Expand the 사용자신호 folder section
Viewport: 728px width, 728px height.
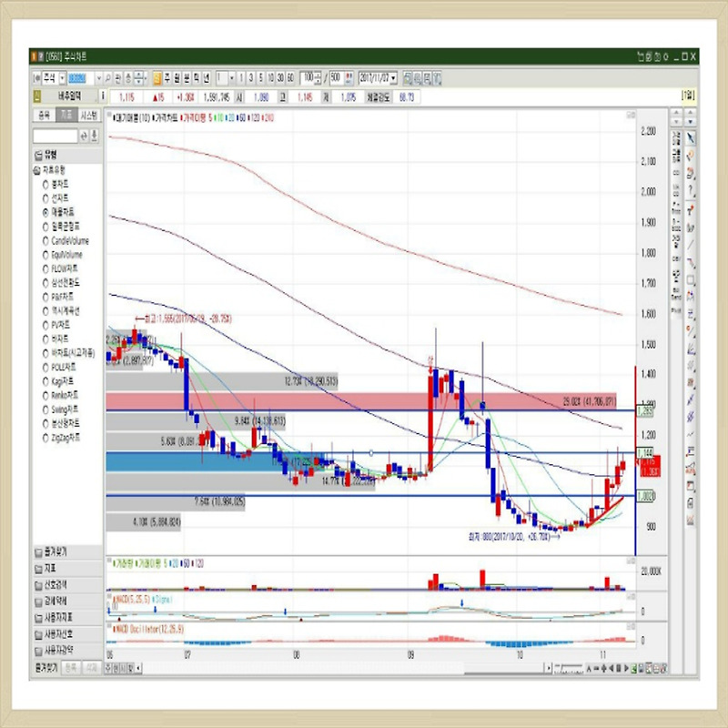(x=67, y=634)
